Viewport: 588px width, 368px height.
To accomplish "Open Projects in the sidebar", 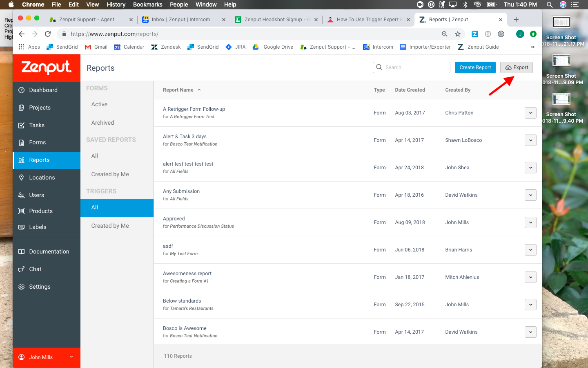I will 47,108.
